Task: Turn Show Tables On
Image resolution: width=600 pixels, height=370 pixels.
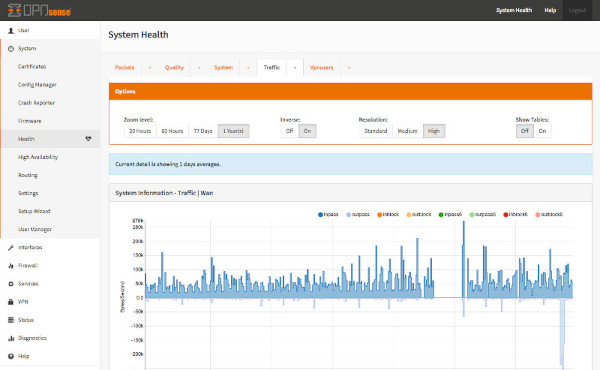Action: (542, 131)
